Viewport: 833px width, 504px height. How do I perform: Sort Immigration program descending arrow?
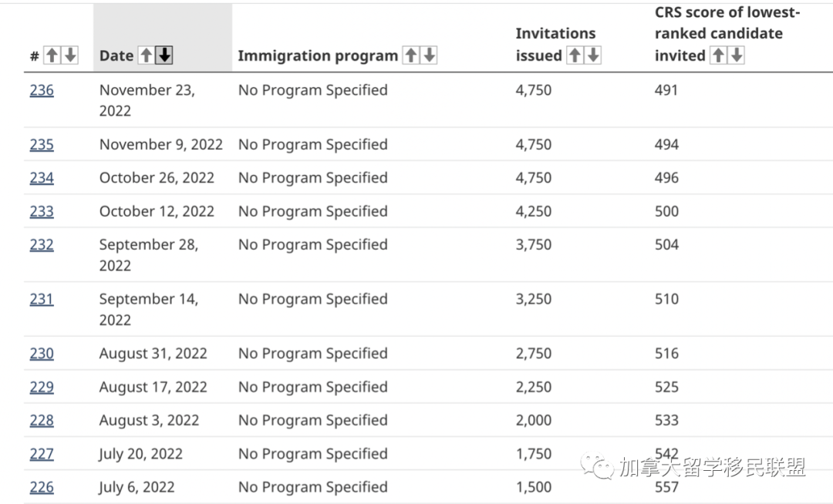pyautogui.click(x=430, y=55)
